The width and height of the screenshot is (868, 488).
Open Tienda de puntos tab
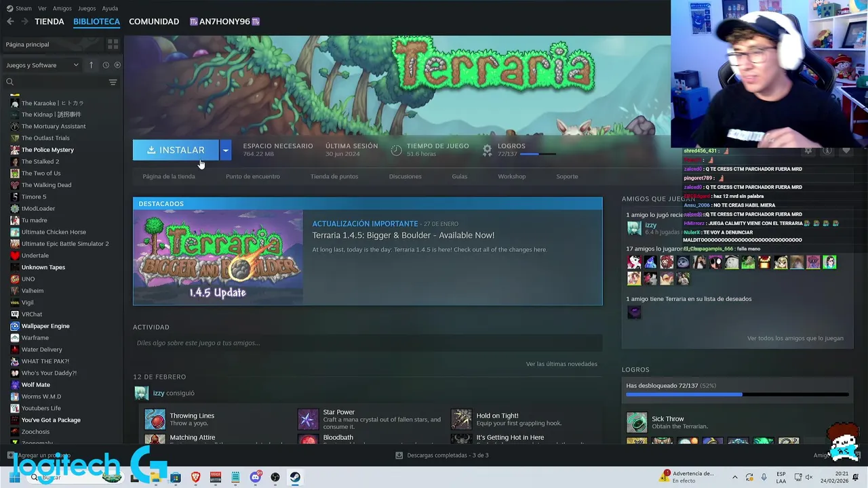pos(334,176)
